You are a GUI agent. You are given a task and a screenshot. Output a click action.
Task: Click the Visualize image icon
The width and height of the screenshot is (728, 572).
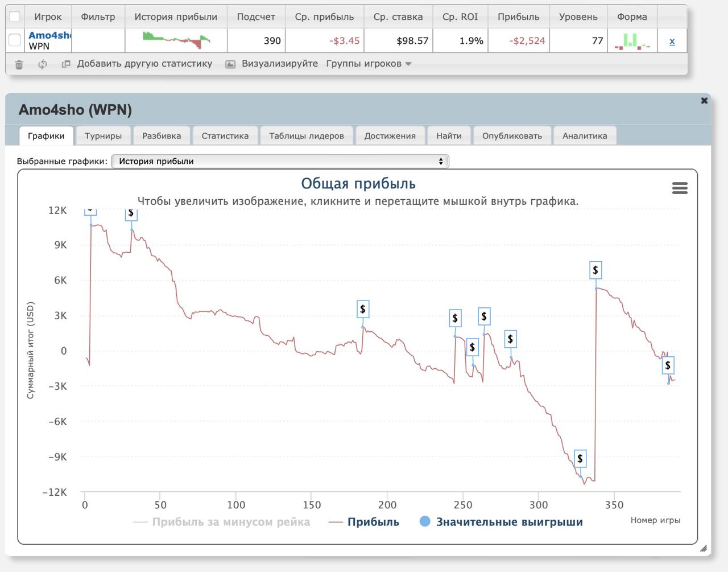click(230, 64)
